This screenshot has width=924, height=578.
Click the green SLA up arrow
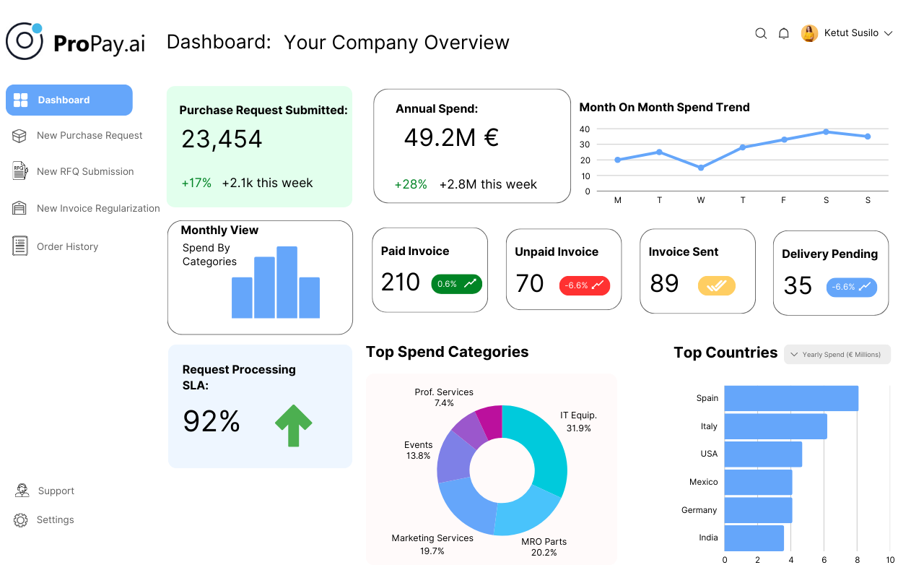click(293, 425)
